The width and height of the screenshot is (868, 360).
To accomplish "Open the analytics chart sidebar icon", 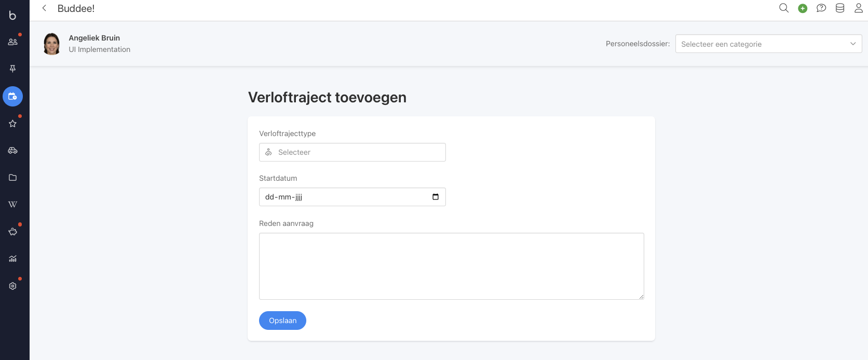I will (x=12, y=259).
